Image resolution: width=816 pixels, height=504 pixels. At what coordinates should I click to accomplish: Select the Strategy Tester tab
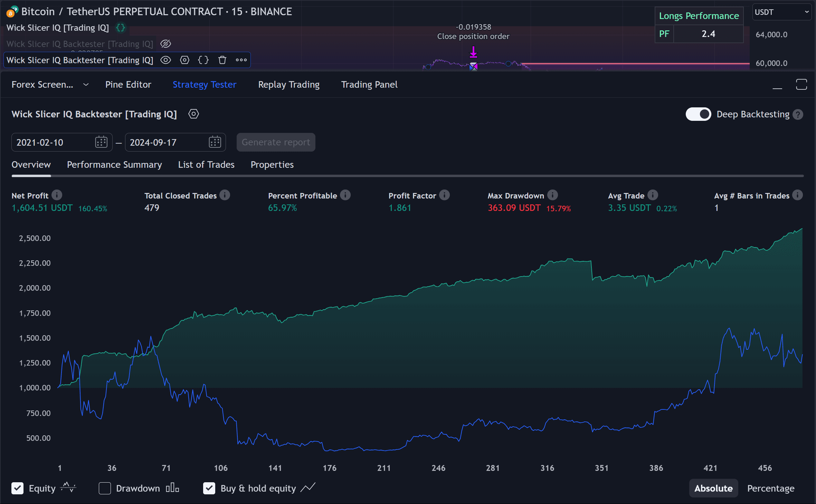tap(205, 85)
